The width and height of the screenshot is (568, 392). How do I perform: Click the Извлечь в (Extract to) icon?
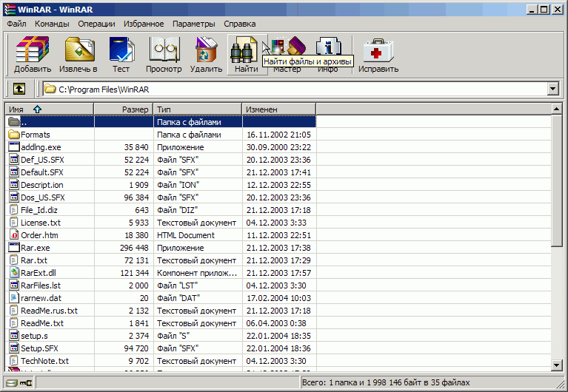point(79,49)
